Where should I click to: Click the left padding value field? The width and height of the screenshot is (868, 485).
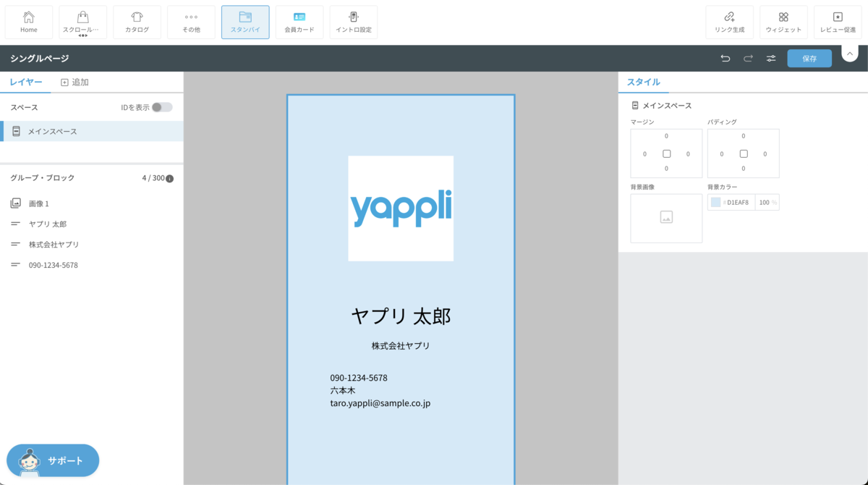721,154
